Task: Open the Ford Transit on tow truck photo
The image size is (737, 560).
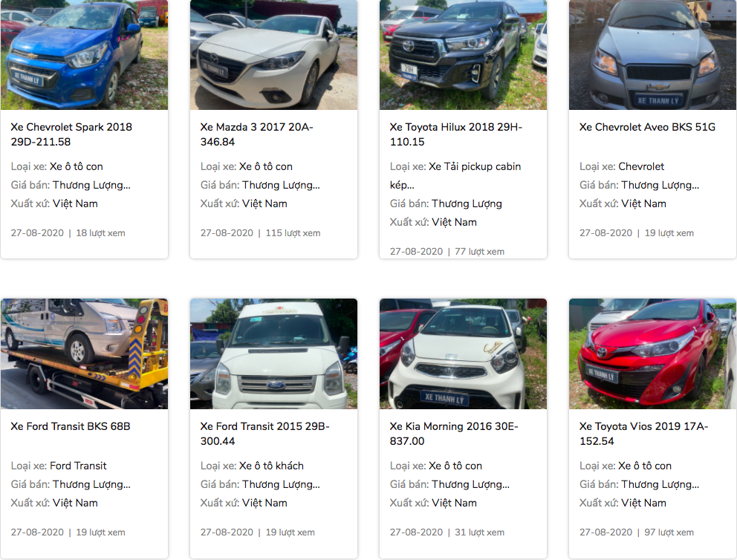Action: (84, 354)
